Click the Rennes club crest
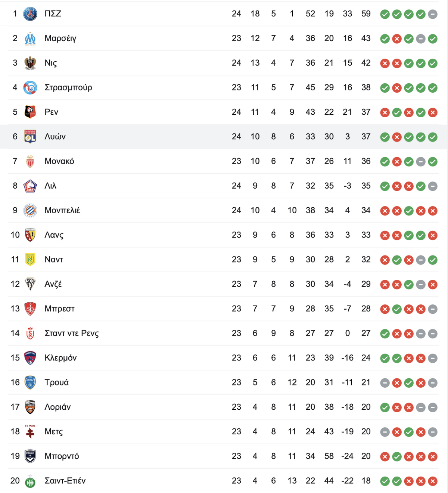Viewport: 448px width, 493px height. click(x=30, y=112)
